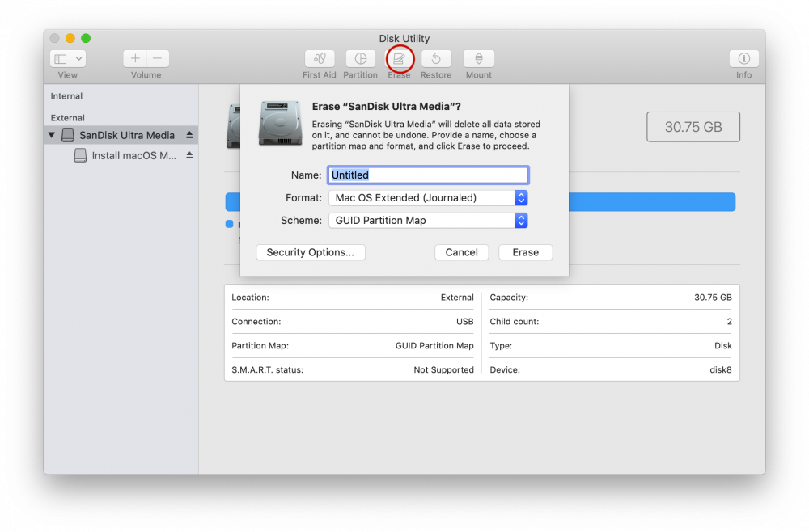
Task: Open the Format dropdown menu
Action: tap(428, 198)
